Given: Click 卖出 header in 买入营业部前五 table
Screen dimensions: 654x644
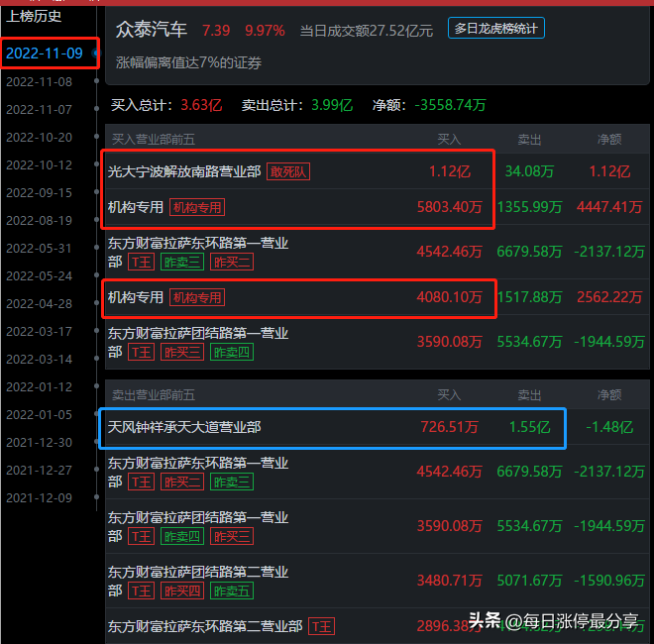Looking at the screenshot, I should coord(529,139).
